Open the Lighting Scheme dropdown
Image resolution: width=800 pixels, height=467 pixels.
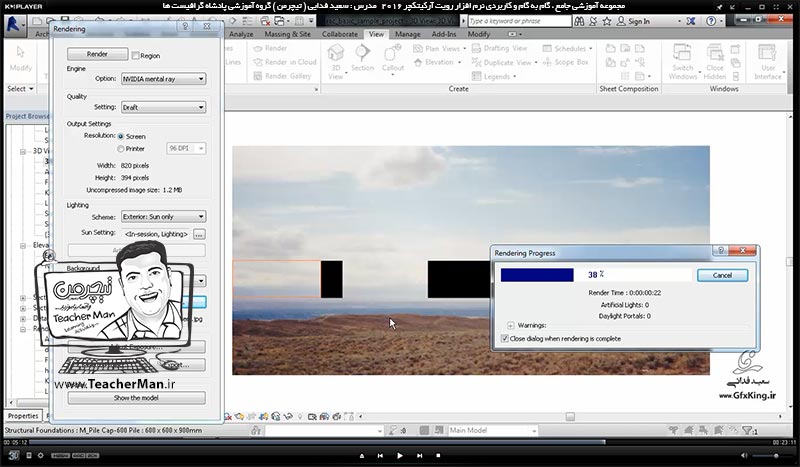pyautogui.click(x=163, y=217)
